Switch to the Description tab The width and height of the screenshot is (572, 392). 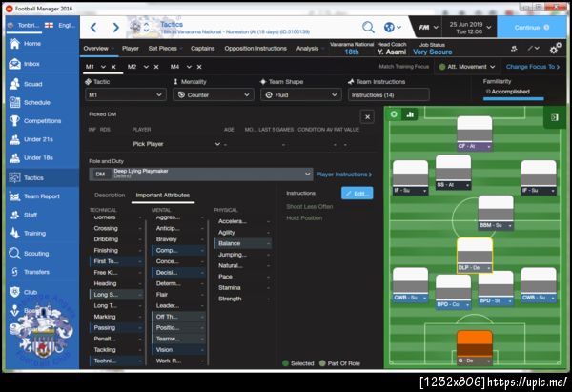coord(110,196)
